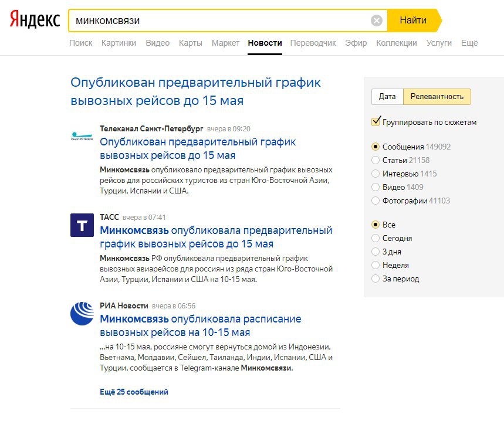Open the ТАСС article headline
This screenshot has height=421, width=504.
click(x=216, y=237)
